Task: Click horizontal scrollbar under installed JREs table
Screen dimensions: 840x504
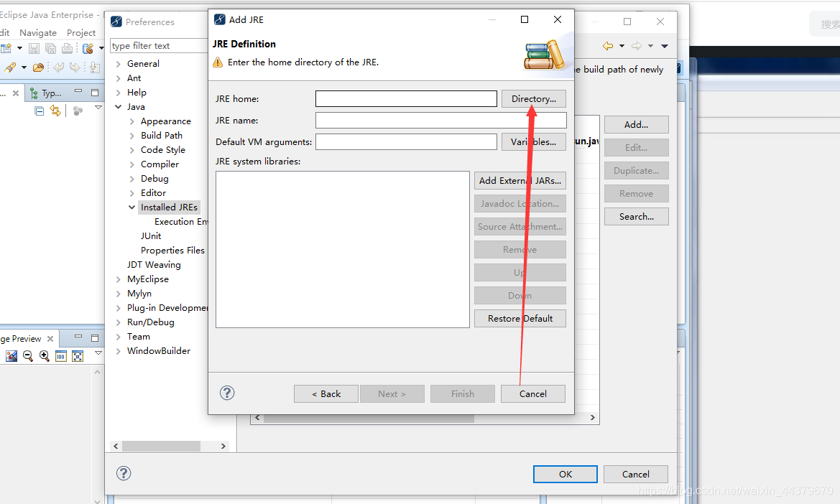Action: pos(425,418)
